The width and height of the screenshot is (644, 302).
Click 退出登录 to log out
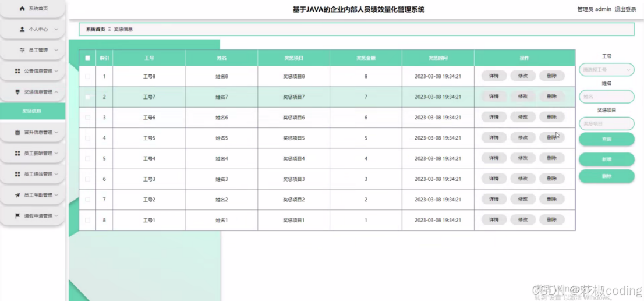(x=625, y=9)
